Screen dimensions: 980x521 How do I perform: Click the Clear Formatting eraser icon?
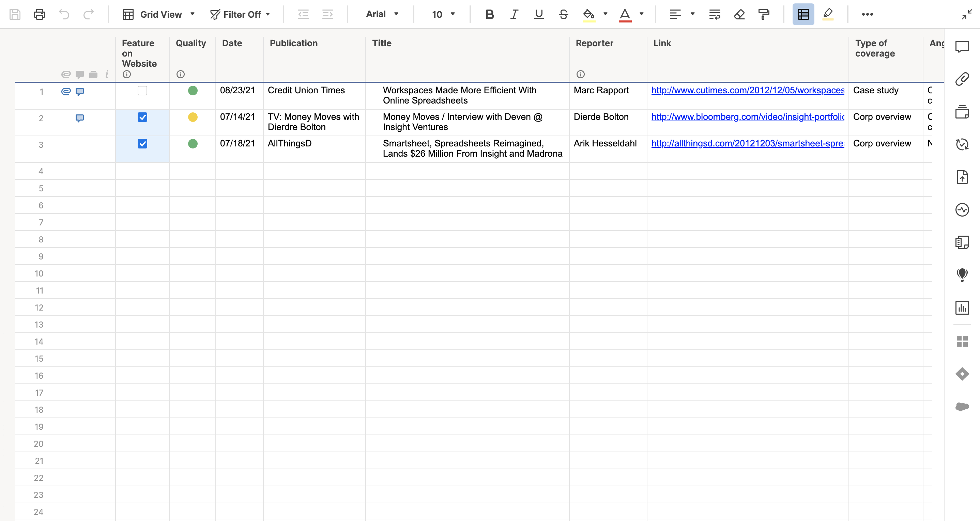[739, 14]
